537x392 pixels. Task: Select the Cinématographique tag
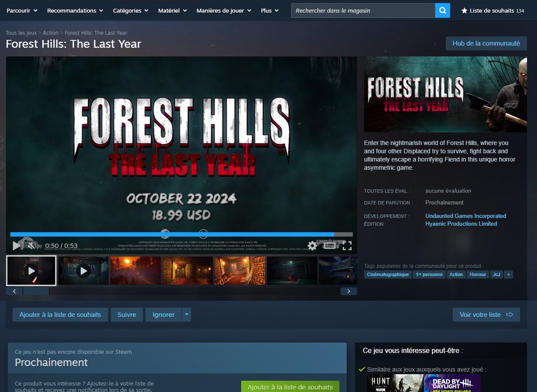click(x=388, y=274)
